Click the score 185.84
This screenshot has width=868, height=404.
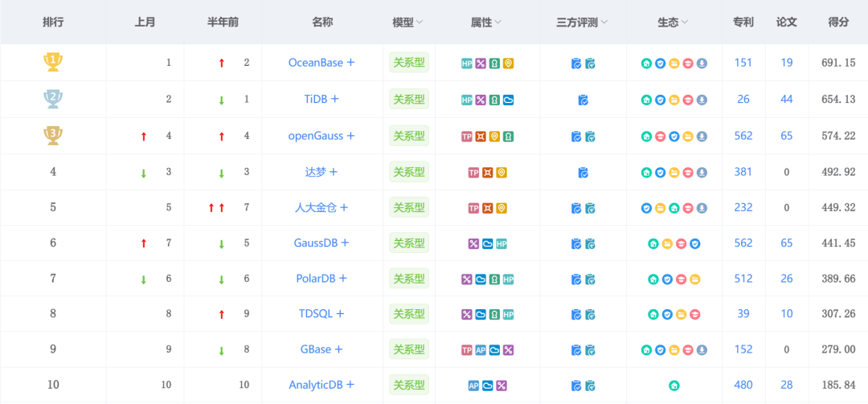tap(838, 386)
